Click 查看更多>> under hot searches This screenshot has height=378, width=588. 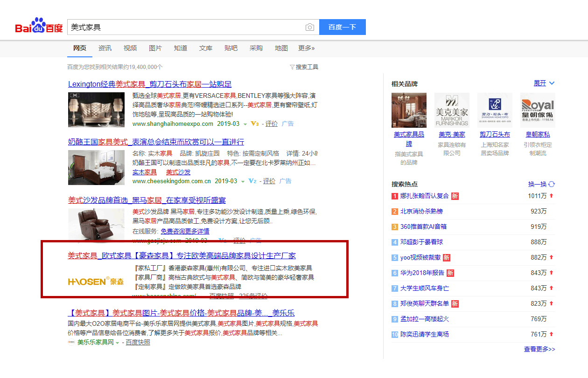[539, 349]
